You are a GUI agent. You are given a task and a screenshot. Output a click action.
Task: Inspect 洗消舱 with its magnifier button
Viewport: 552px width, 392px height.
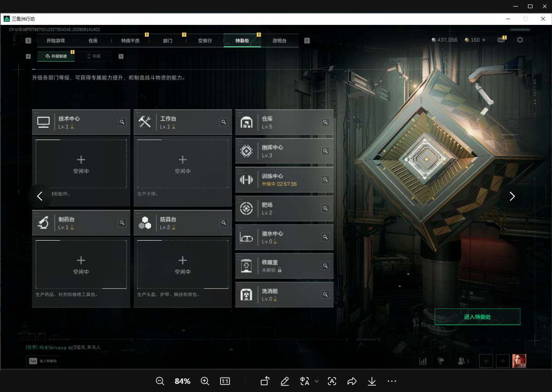325,295
